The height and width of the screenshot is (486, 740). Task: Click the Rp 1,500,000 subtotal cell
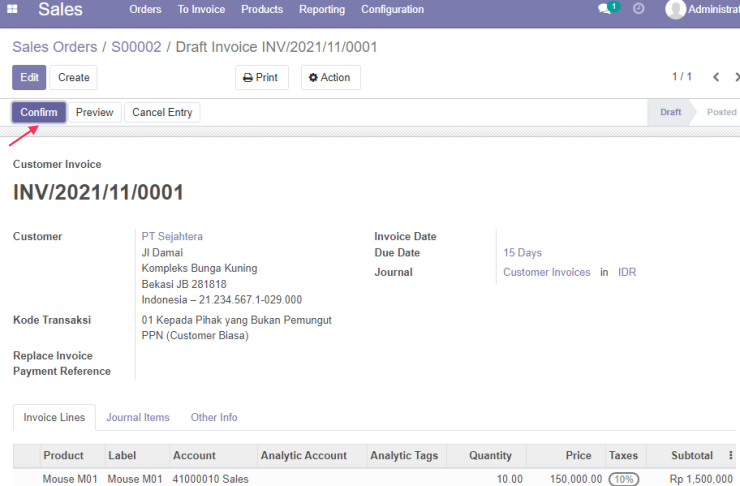(701, 479)
